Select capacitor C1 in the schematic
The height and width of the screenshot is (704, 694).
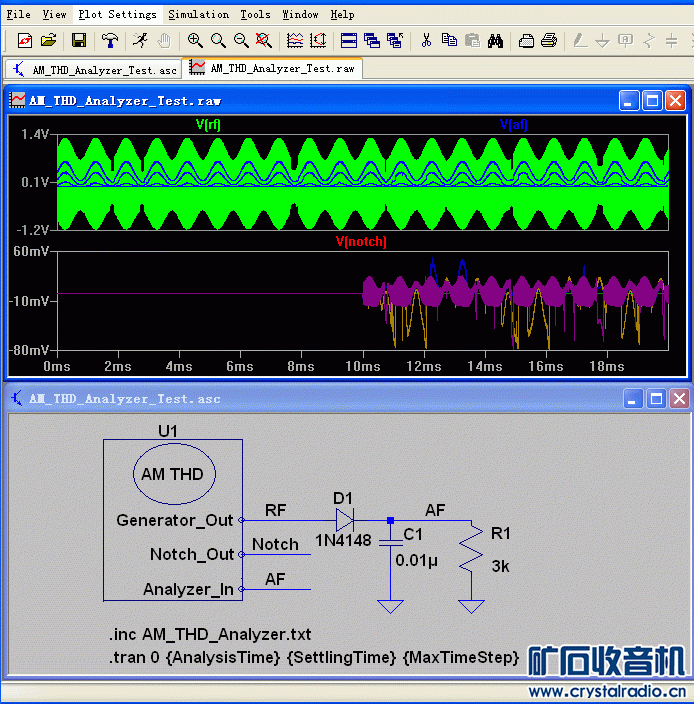pyautogui.click(x=391, y=542)
